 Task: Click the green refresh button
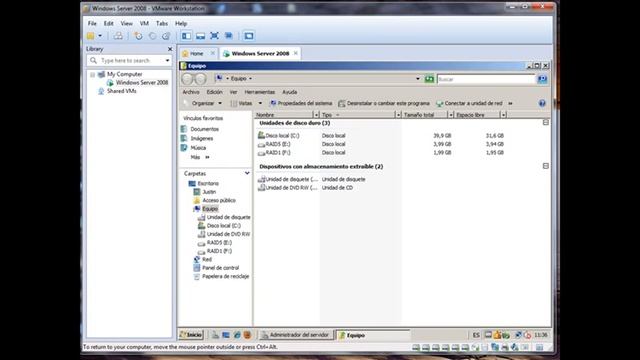(x=429, y=79)
